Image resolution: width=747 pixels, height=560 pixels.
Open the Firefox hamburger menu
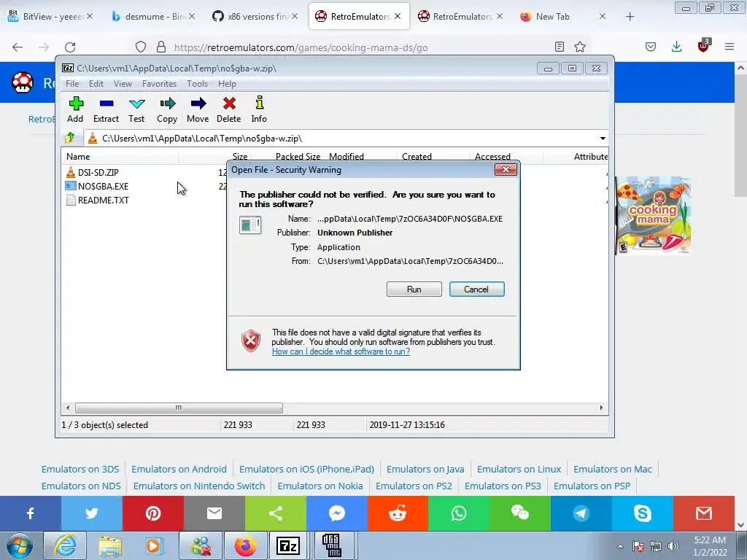coord(729,47)
